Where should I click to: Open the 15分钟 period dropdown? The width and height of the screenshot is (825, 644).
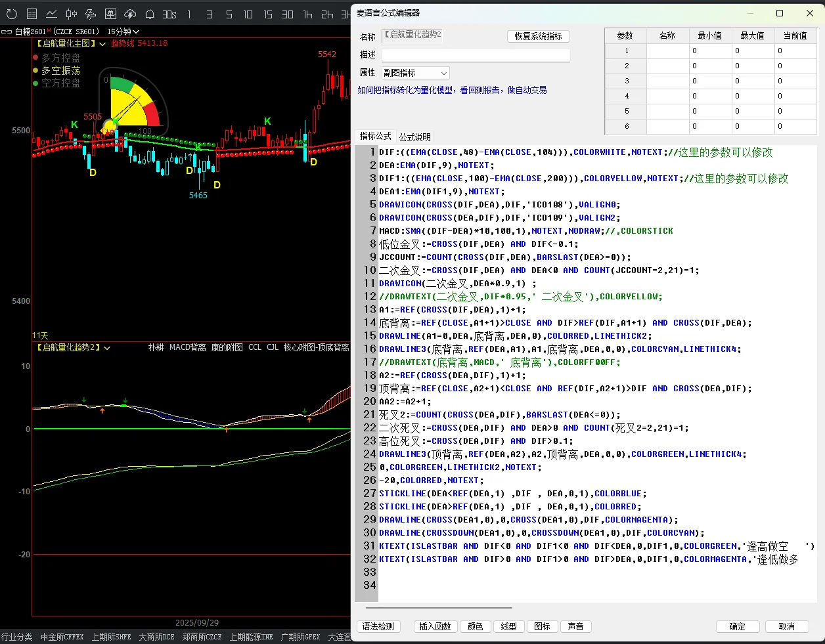[123, 32]
